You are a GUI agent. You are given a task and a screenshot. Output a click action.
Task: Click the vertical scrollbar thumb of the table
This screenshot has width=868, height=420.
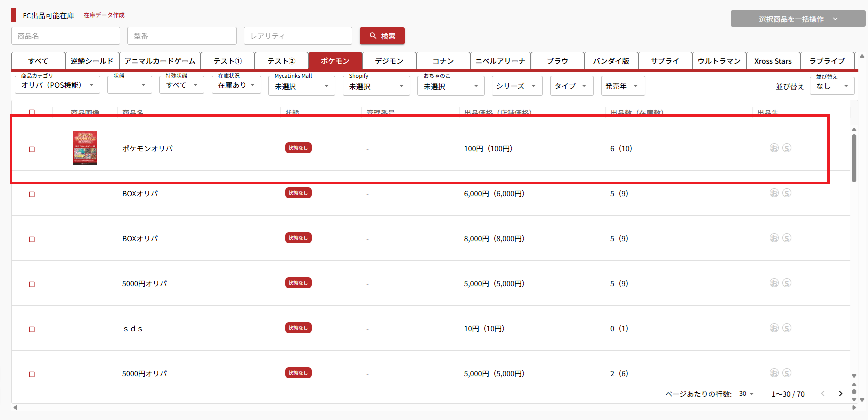pyautogui.click(x=854, y=157)
